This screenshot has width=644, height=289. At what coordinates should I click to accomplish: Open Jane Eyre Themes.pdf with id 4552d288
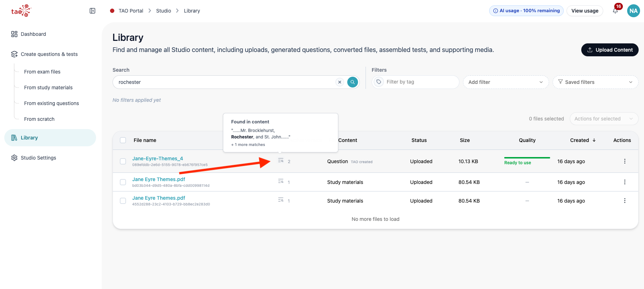pos(159,198)
